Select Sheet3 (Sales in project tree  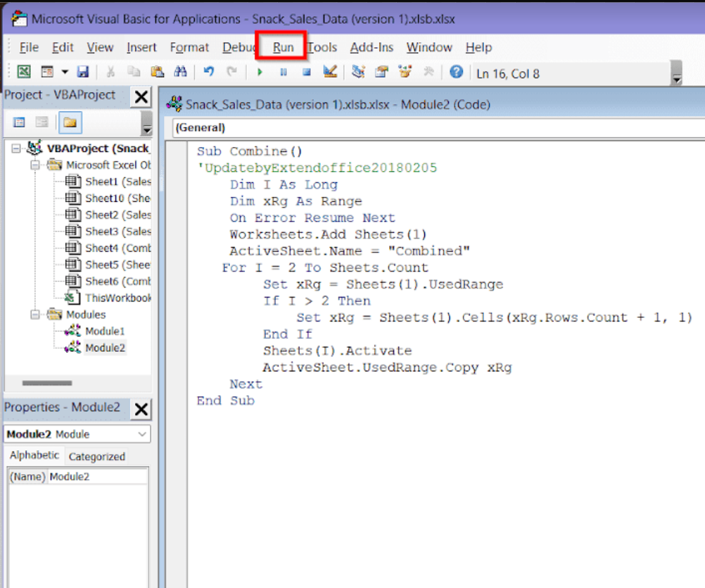118,231
